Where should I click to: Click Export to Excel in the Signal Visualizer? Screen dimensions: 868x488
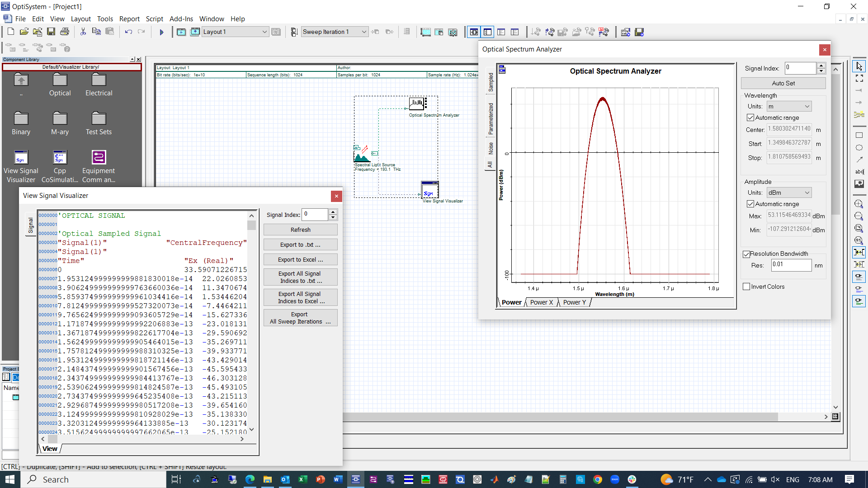coord(300,259)
